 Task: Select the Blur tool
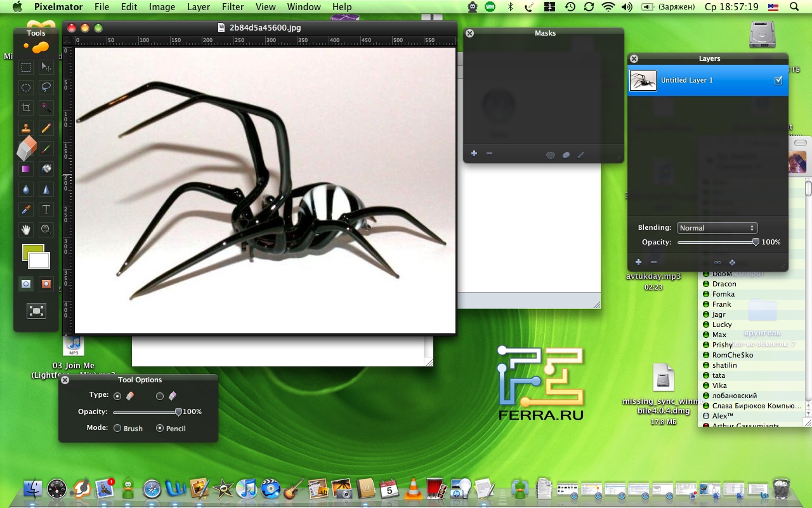[26, 189]
